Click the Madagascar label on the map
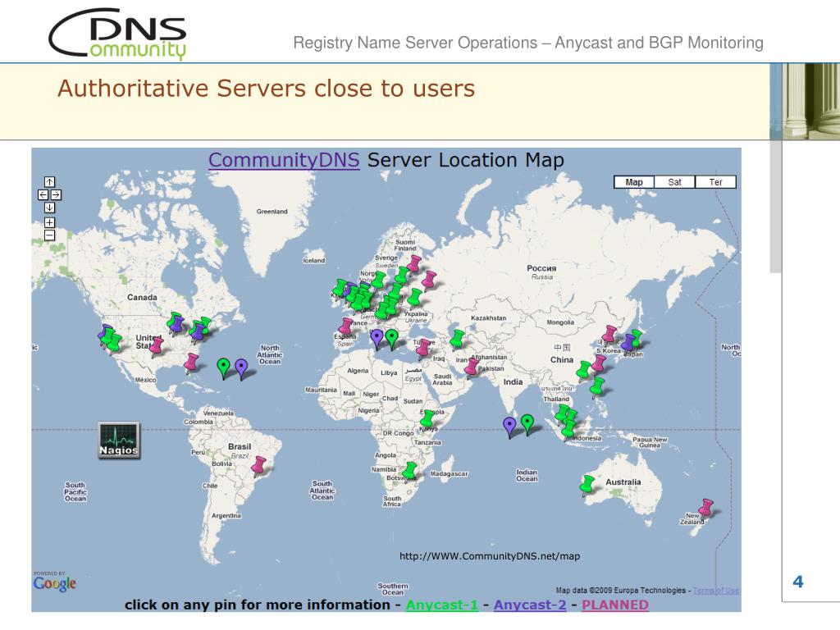This screenshot has height=630, width=840. [449, 474]
